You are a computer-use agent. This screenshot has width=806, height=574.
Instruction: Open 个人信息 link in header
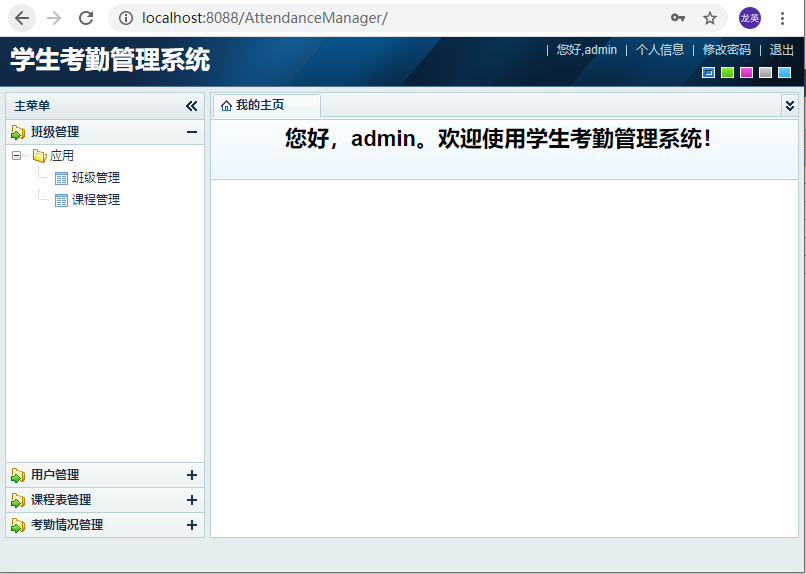660,50
